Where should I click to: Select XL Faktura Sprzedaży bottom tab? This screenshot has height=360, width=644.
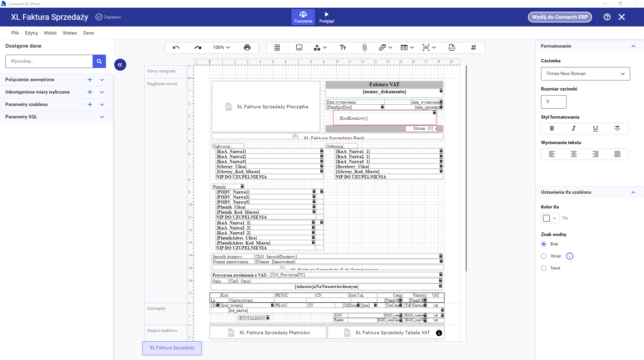coord(172,348)
